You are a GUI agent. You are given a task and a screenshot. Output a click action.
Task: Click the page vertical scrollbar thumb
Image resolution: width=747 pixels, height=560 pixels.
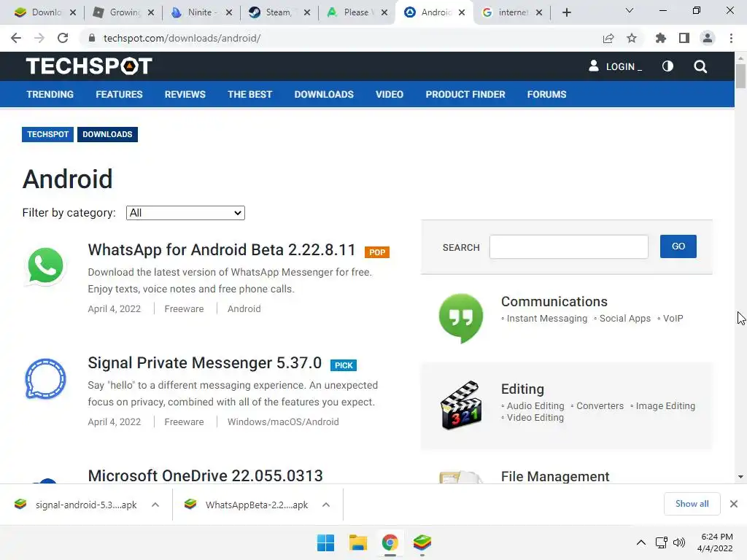(x=740, y=76)
